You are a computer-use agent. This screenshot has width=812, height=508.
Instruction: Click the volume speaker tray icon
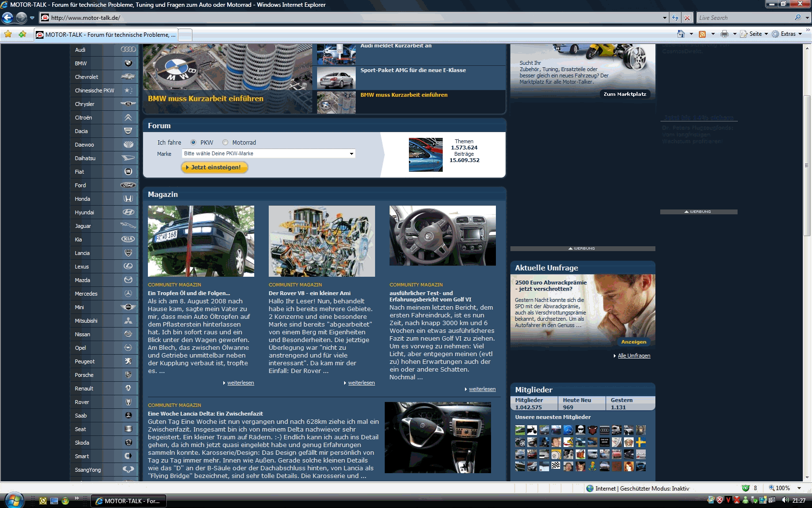[x=785, y=500]
